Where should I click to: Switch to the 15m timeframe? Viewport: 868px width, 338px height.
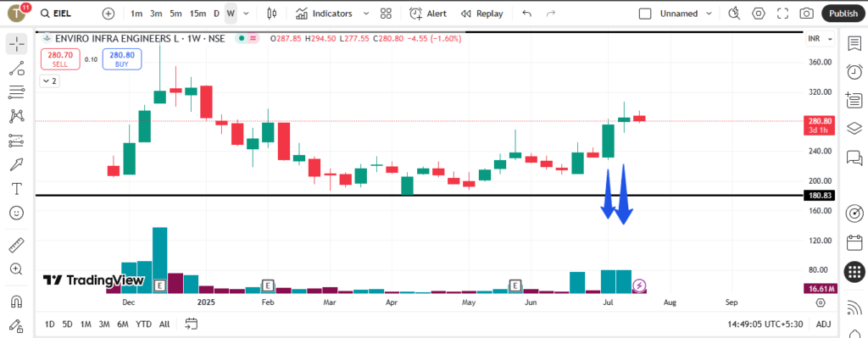coord(198,14)
